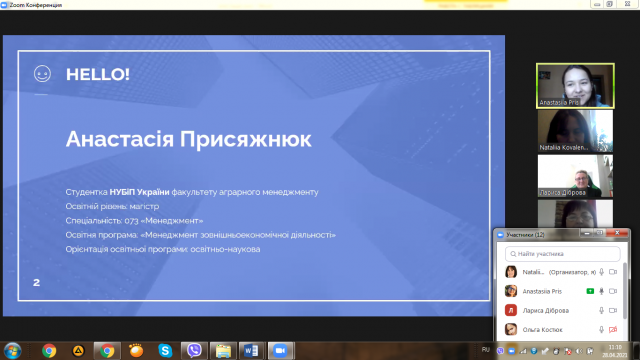The image size is (640, 360).
Task: Open Word from the taskbar
Action: (x=251, y=351)
